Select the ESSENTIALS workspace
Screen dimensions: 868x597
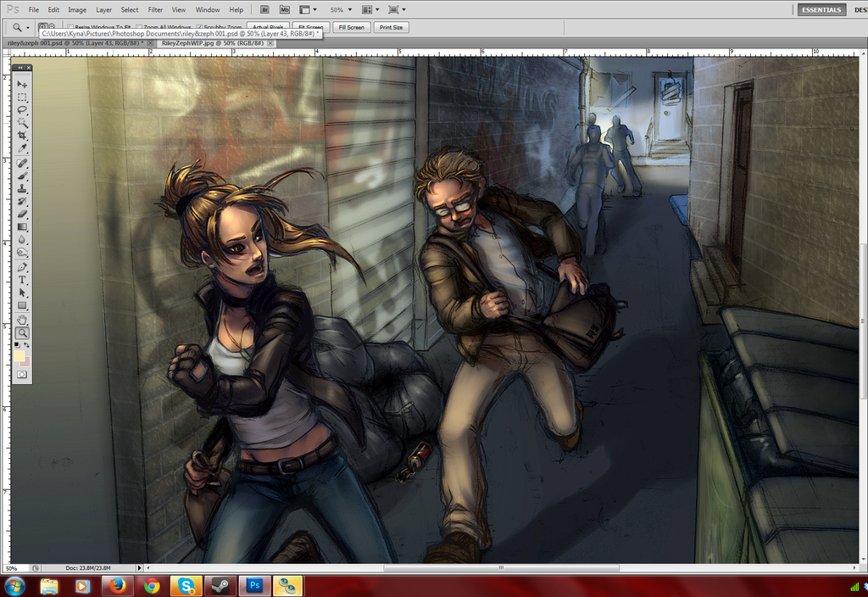(x=822, y=9)
